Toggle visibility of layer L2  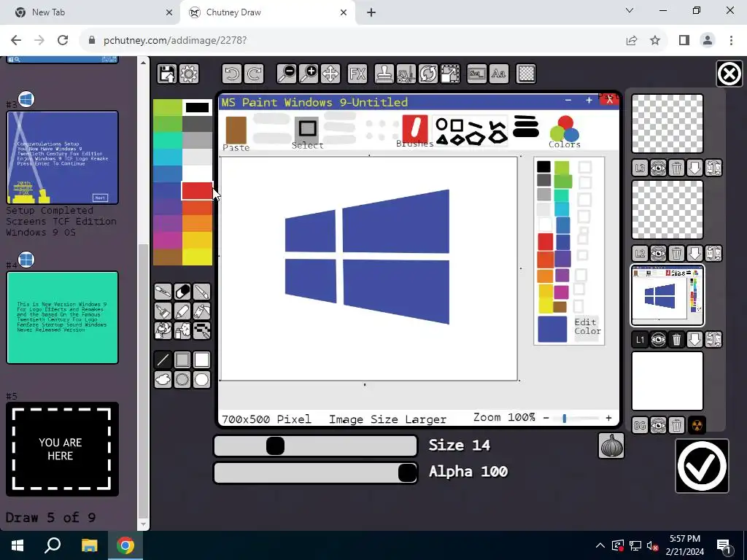(659, 254)
